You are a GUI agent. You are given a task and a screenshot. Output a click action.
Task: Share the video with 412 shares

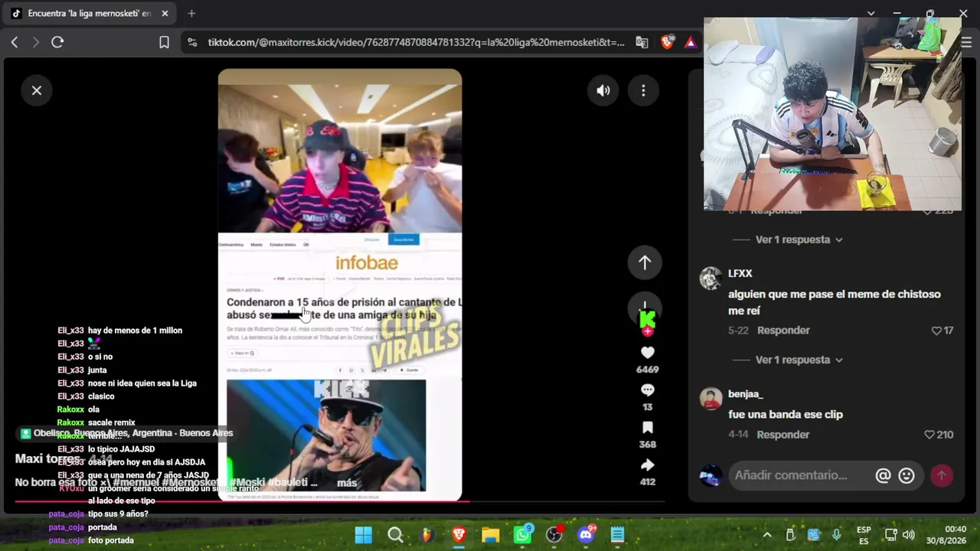(x=648, y=465)
